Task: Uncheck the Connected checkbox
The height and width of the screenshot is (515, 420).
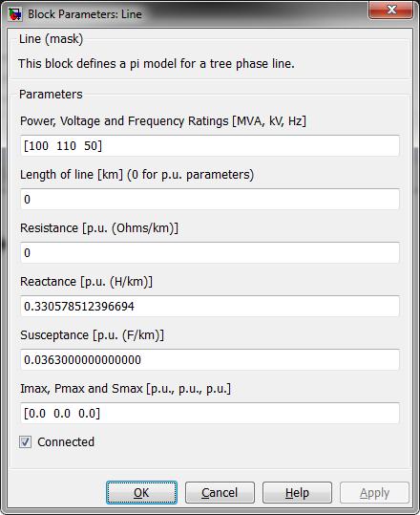Action: tap(25, 441)
